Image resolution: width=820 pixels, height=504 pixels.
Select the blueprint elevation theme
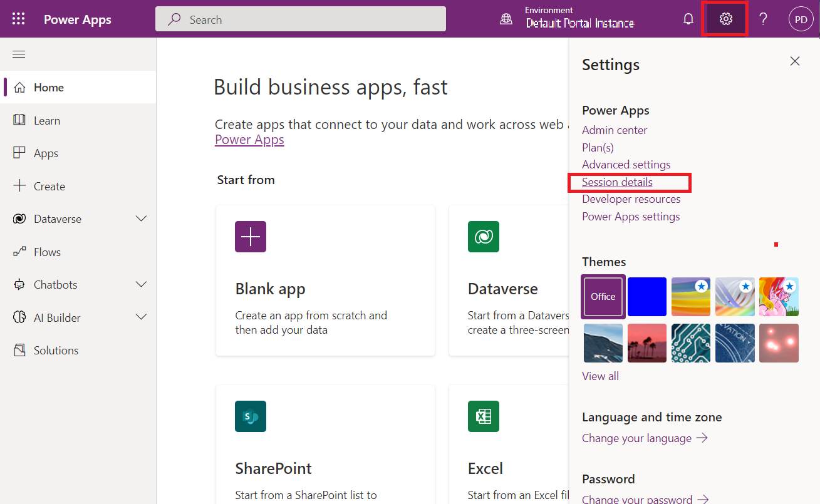(735, 343)
